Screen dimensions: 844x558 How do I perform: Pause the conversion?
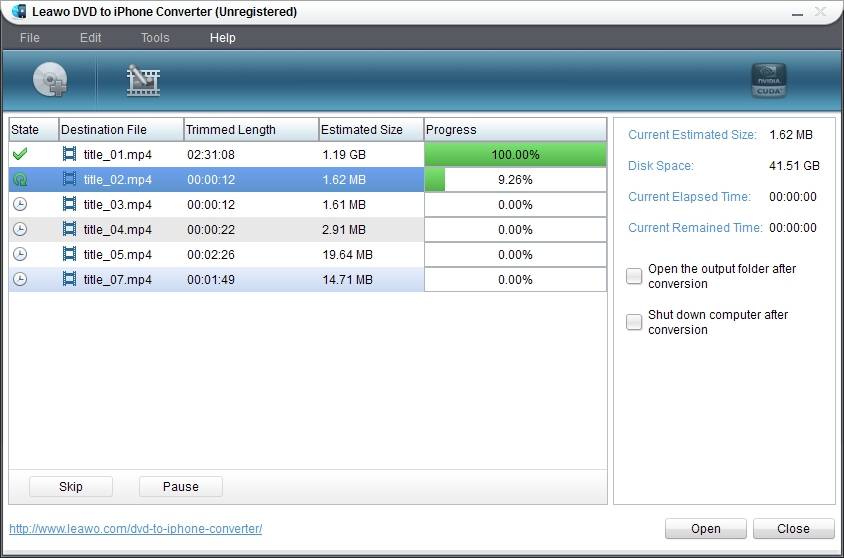[181, 486]
